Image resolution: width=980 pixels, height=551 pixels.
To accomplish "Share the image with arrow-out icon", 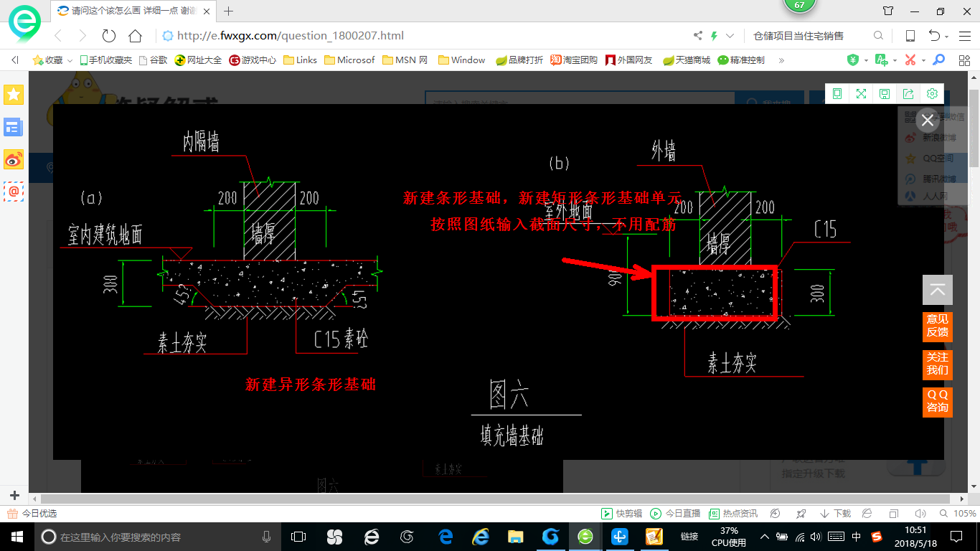I will pyautogui.click(x=908, y=94).
